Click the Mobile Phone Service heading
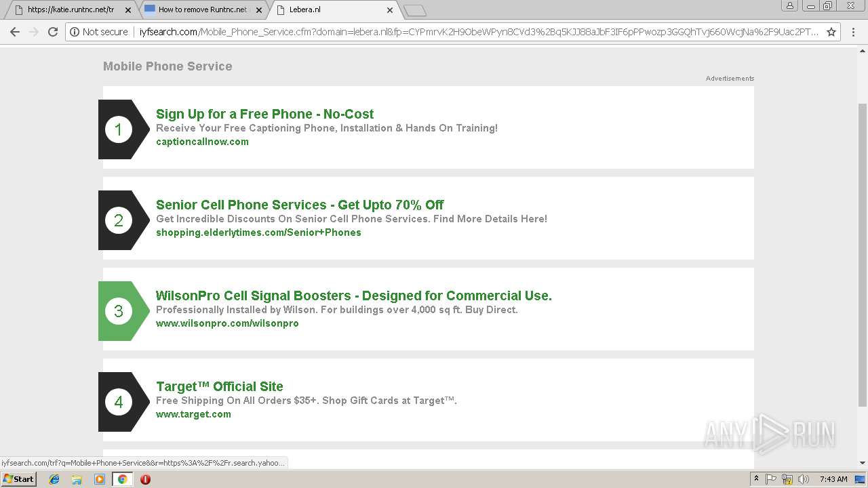This screenshot has height=488, width=868. (167, 66)
